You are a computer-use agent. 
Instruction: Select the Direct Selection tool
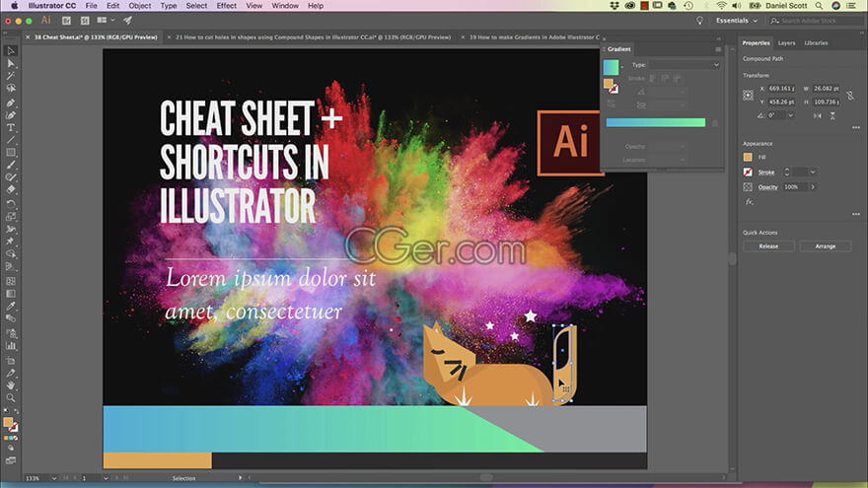(11, 64)
